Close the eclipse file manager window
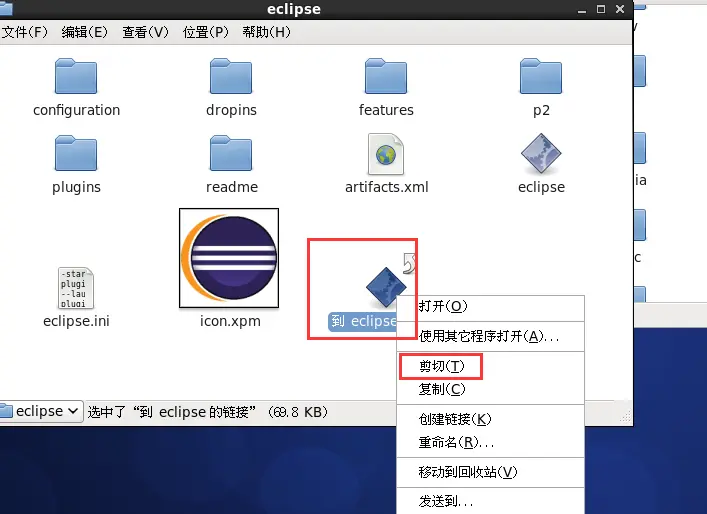The height and width of the screenshot is (514, 707). [620, 9]
